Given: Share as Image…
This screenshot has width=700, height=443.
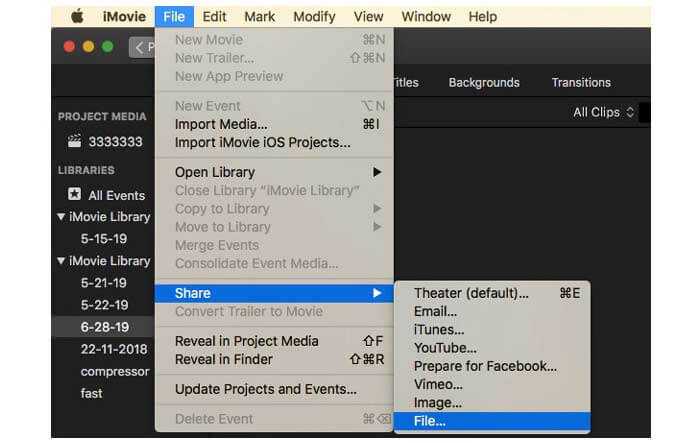Looking at the screenshot, I should click(x=492, y=403).
